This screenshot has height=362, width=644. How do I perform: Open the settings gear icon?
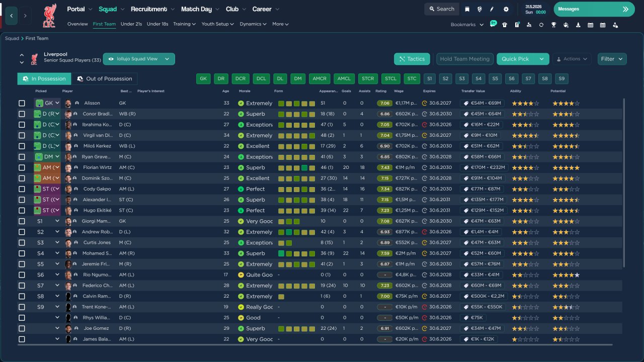click(x=506, y=9)
